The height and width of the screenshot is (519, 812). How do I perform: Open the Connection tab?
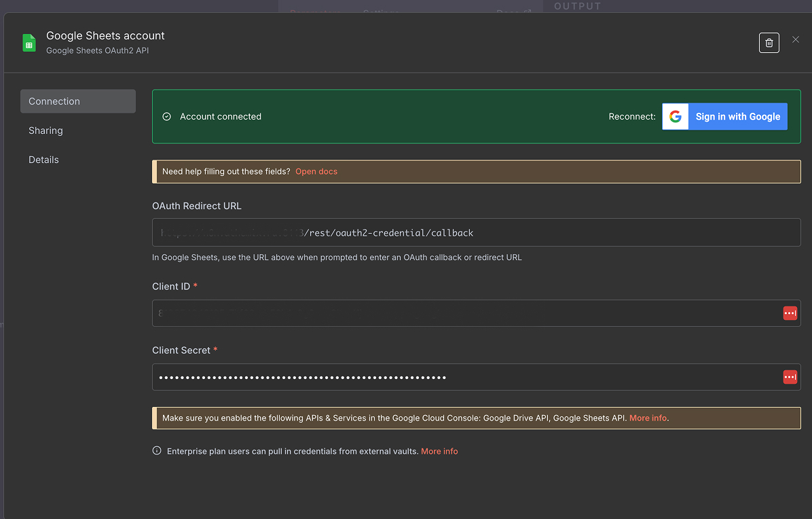coord(77,101)
